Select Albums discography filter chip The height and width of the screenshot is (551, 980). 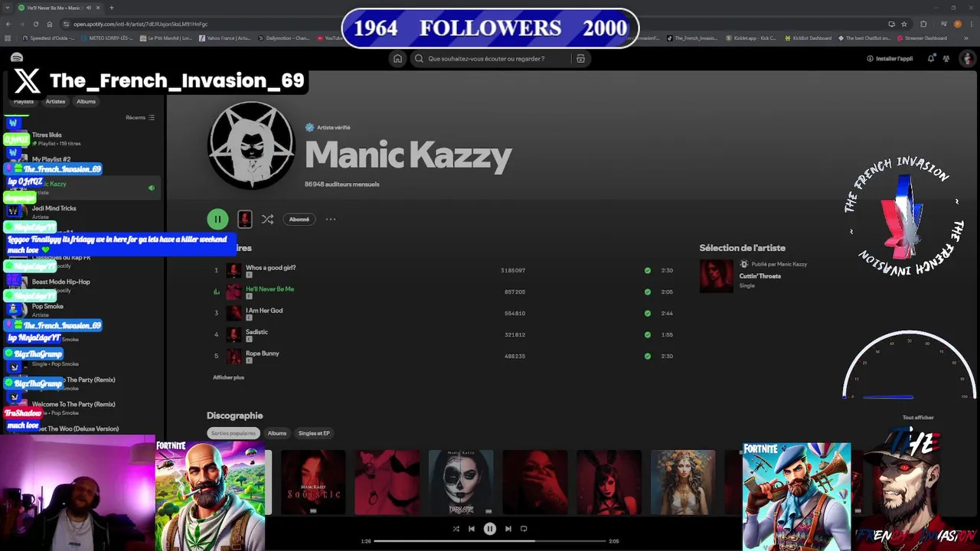(277, 433)
